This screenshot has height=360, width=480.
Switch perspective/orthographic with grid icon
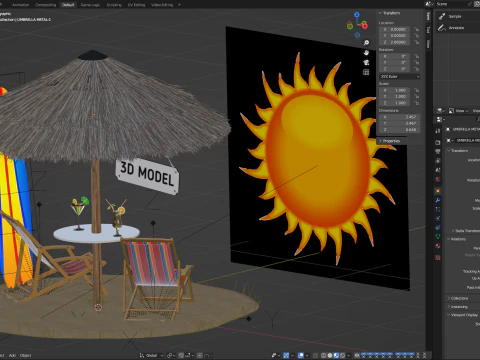[x=366, y=72]
